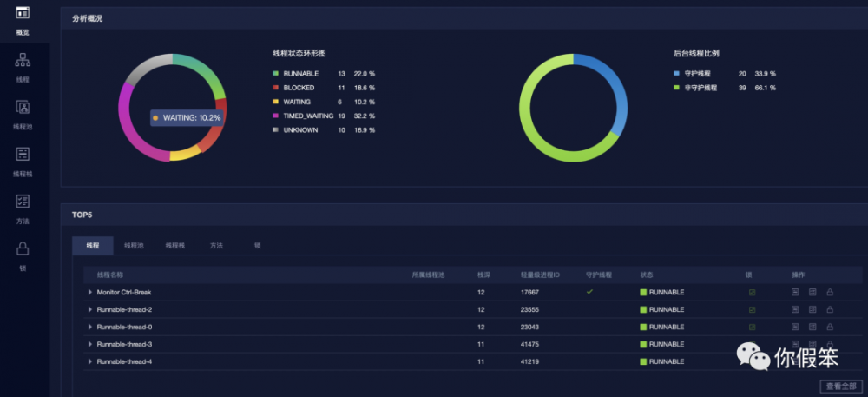Click the 轻量级进程ID column header
This screenshot has height=397, width=868.
coord(540,275)
